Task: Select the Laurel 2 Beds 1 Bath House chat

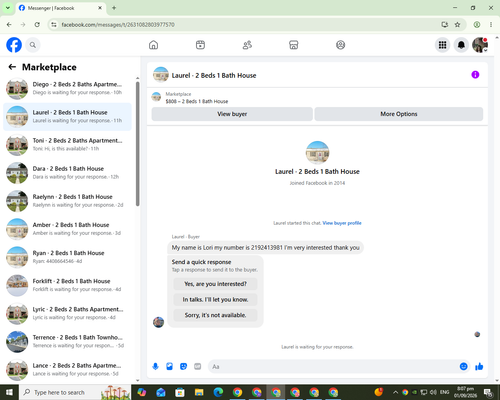Action: [x=67, y=117]
